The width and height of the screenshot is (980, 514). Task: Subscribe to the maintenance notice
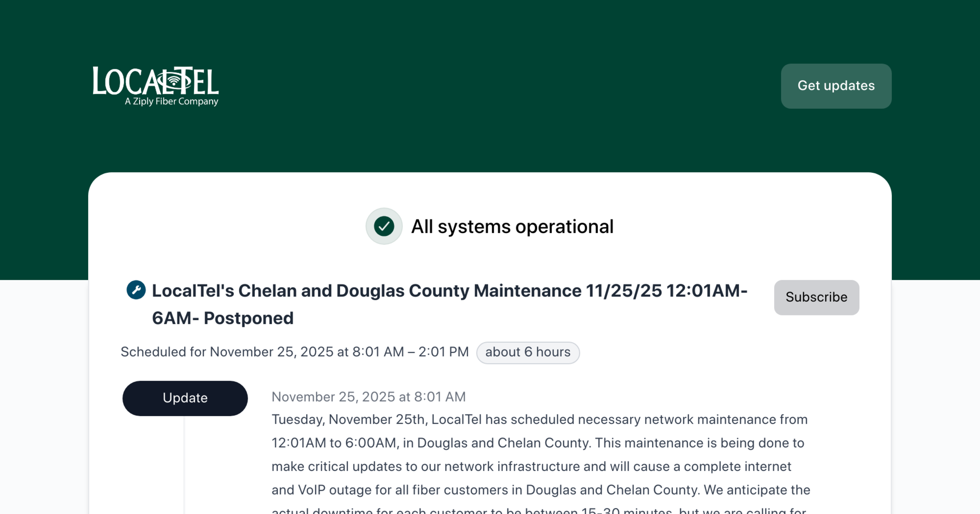tap(816, 297)
